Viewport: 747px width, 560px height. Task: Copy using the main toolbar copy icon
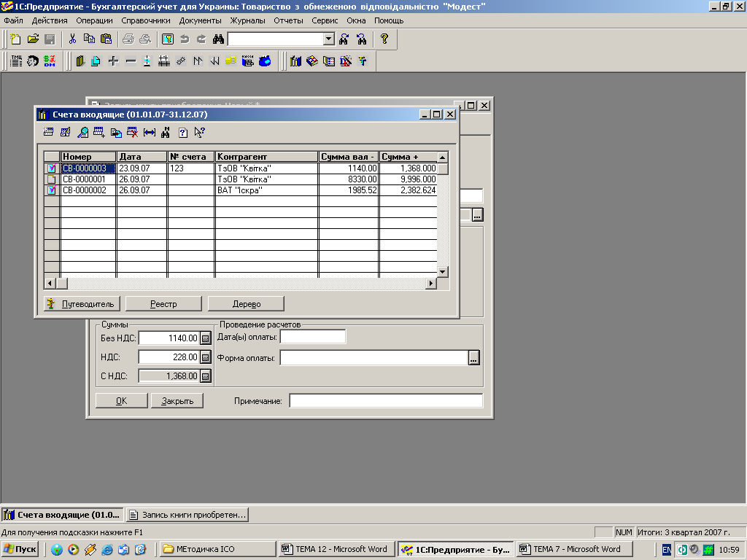[89, 39]
